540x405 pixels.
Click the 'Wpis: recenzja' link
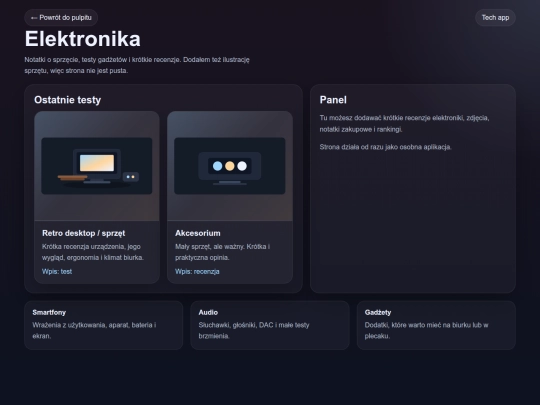[197, 271]
